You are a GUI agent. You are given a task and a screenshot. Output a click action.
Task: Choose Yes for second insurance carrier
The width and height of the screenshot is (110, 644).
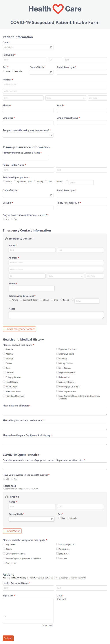pyautogui.click(x=4, y=219)
